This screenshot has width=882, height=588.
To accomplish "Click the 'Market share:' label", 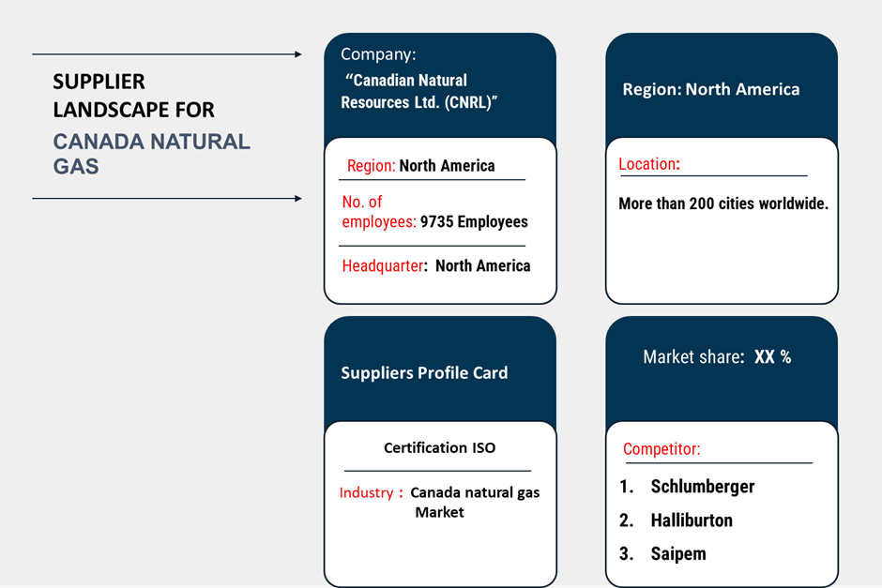I will (x=693, y=357).
